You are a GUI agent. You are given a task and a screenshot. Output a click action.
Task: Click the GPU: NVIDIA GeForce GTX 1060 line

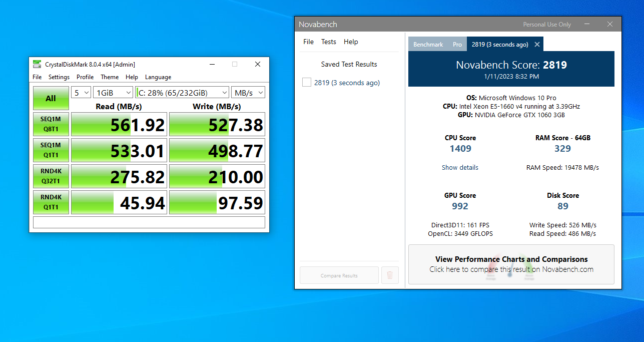511,115
